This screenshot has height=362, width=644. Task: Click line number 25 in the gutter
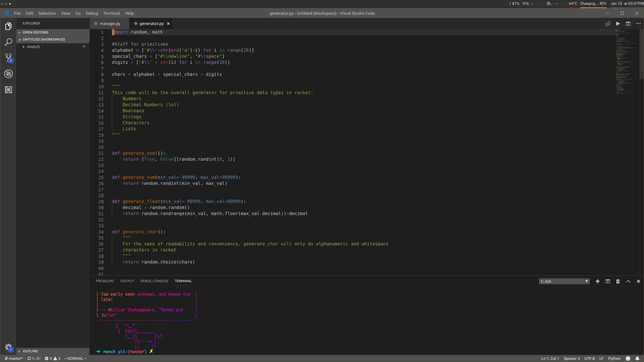[101, 177]
